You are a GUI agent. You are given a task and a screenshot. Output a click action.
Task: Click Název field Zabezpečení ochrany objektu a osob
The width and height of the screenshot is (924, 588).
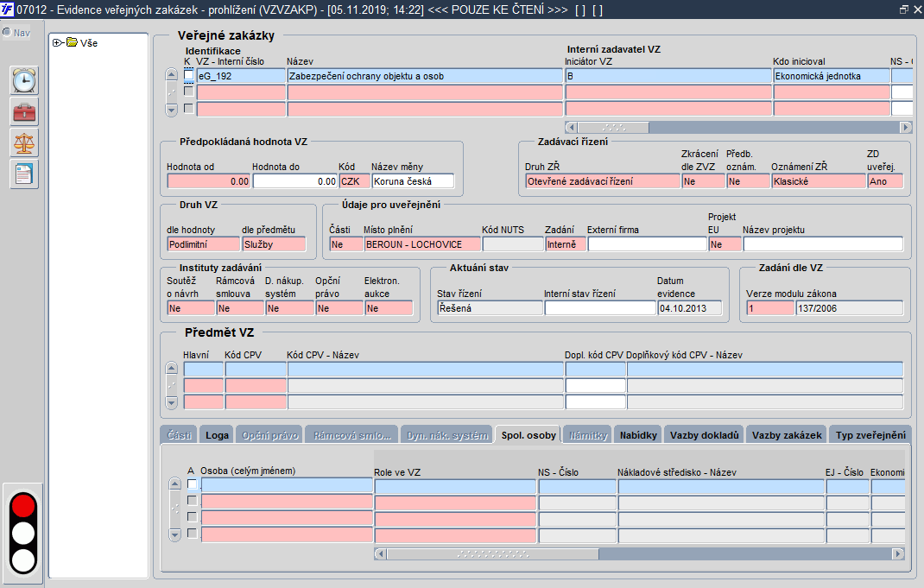tap(425, 76)
